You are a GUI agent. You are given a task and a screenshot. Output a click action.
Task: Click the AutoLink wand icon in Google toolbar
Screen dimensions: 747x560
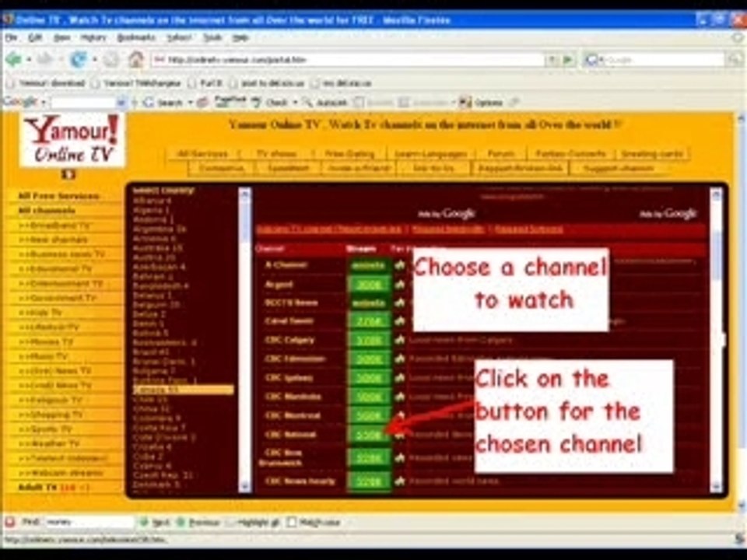click(x=307, y=102)
